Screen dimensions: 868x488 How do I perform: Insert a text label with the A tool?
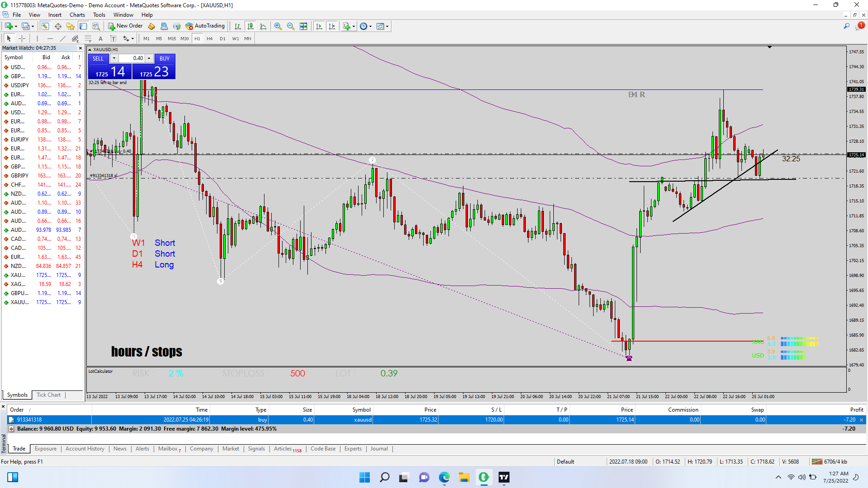click(x=100, y=38)
